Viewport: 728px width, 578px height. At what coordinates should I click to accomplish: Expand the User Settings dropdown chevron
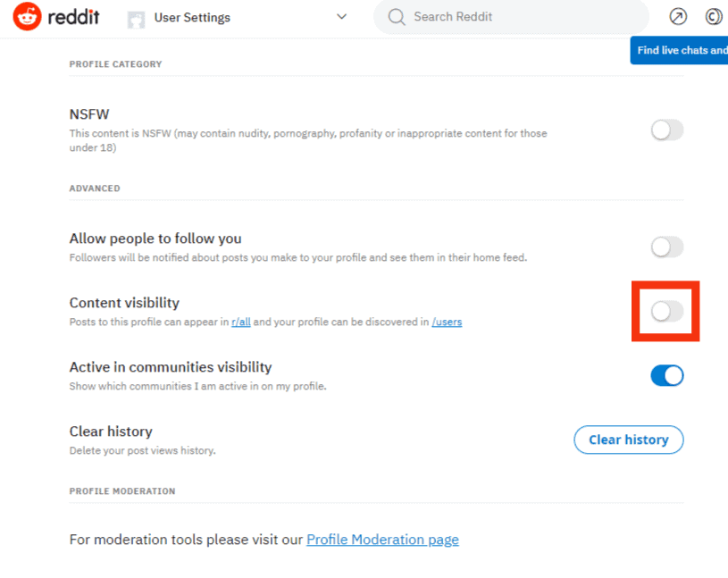tap(342, 17)
